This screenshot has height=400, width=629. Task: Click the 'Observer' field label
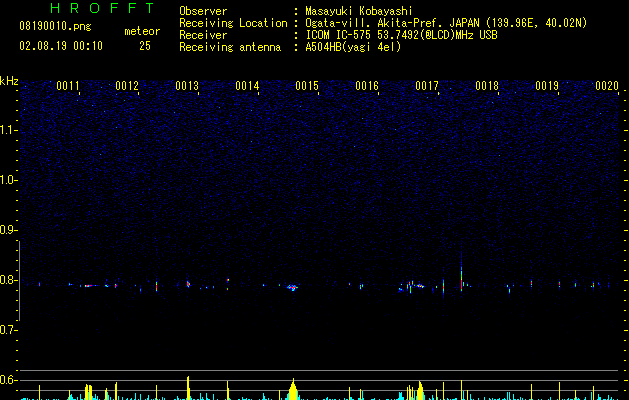(203, 11)
